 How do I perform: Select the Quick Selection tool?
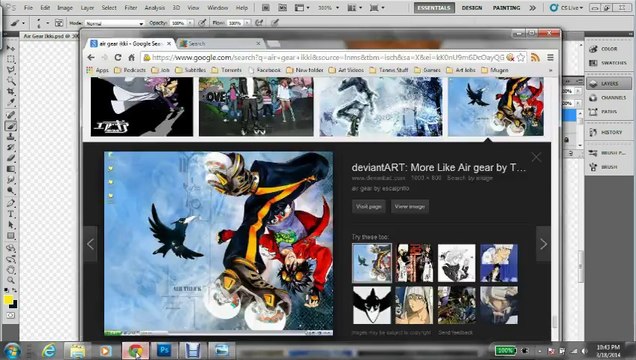(x=11, y=81)
